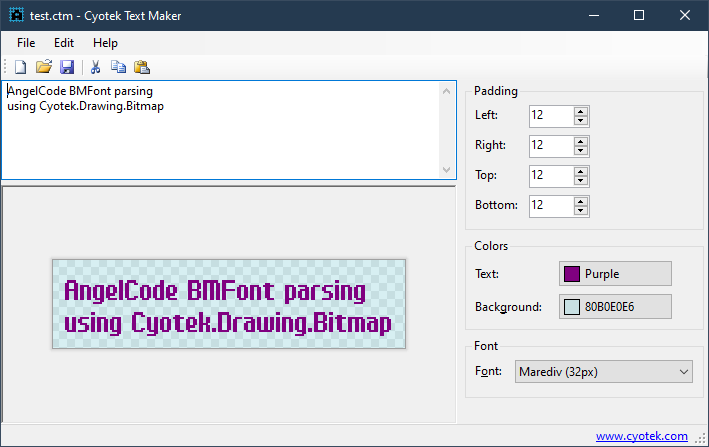This screenshot has width=709, height=447.
Task: Click the Background: label
Action: click(508, 307)
